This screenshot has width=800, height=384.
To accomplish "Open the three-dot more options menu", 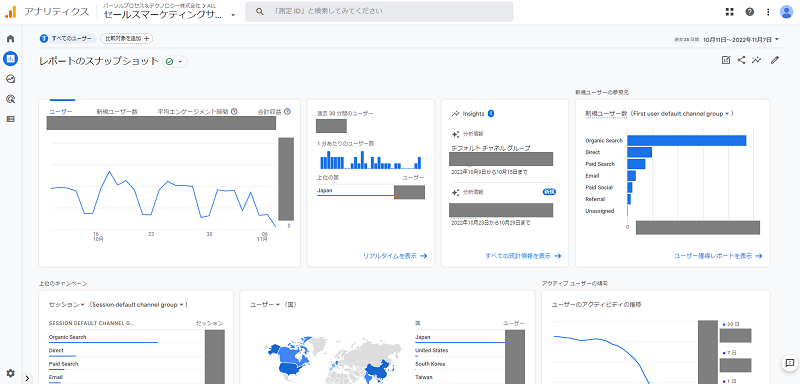I will pyautogui.click(x=768, y=12).
